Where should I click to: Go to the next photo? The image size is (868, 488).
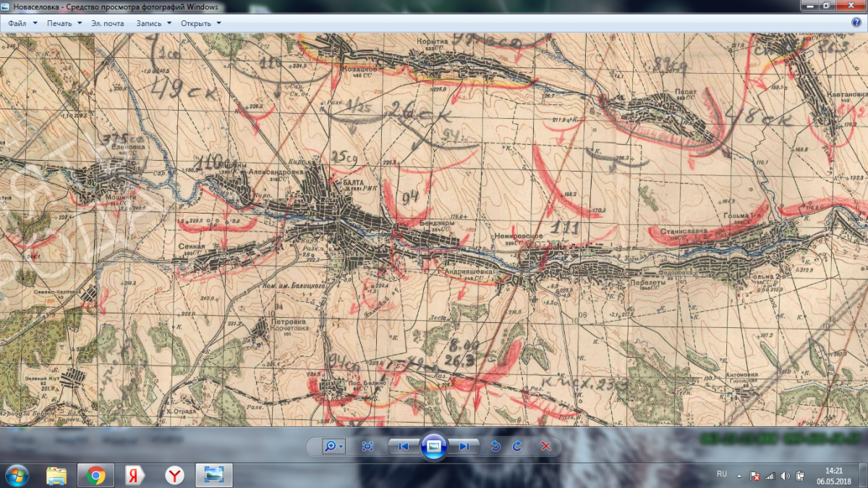tap(464, 447)
